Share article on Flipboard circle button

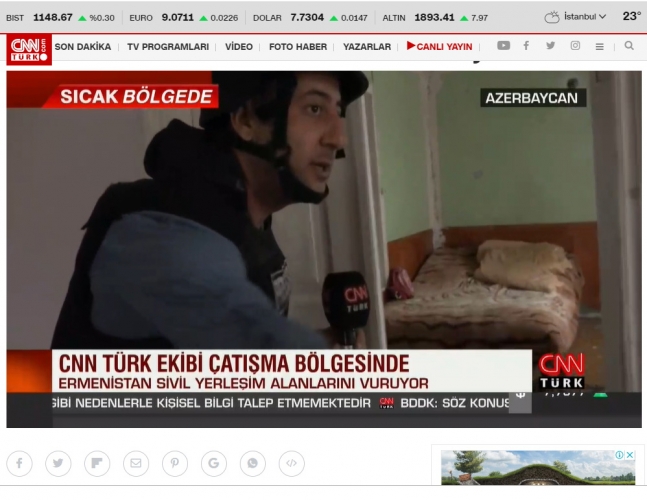click(x=97, y=463)
